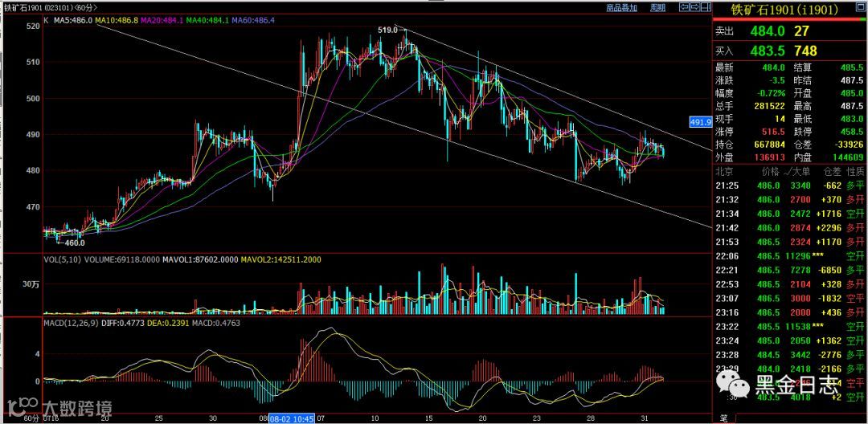Toggle the side panel split icon
This screenshot has height=424, width=868.
click(x=706, y=7)
